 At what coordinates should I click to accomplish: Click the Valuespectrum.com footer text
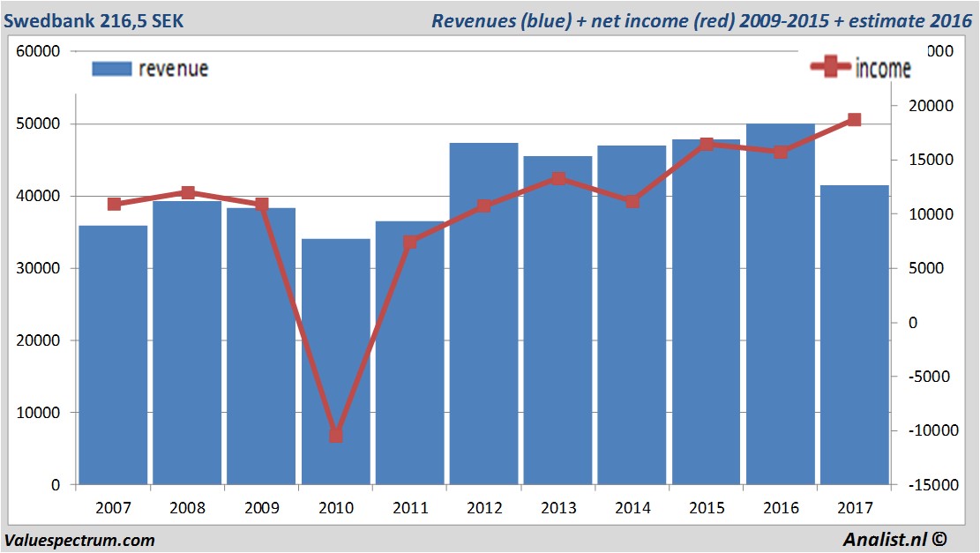click(x=79, y=541)
